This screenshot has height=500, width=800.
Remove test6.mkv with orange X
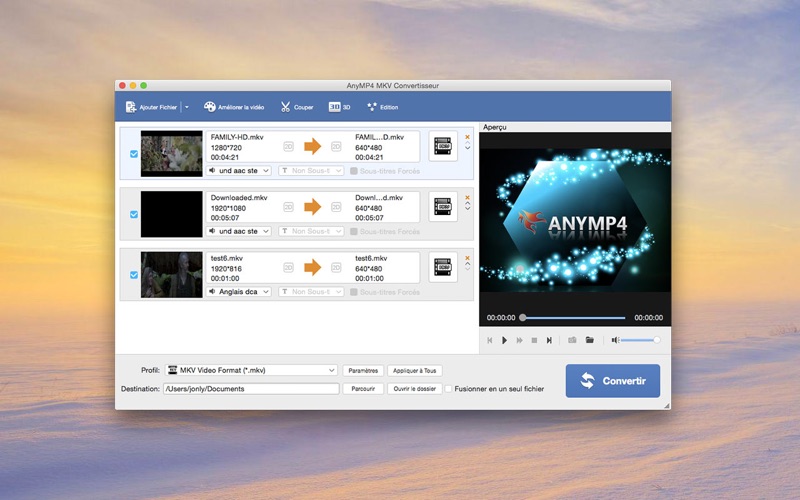pyautogui.click(x=467, y=258)
